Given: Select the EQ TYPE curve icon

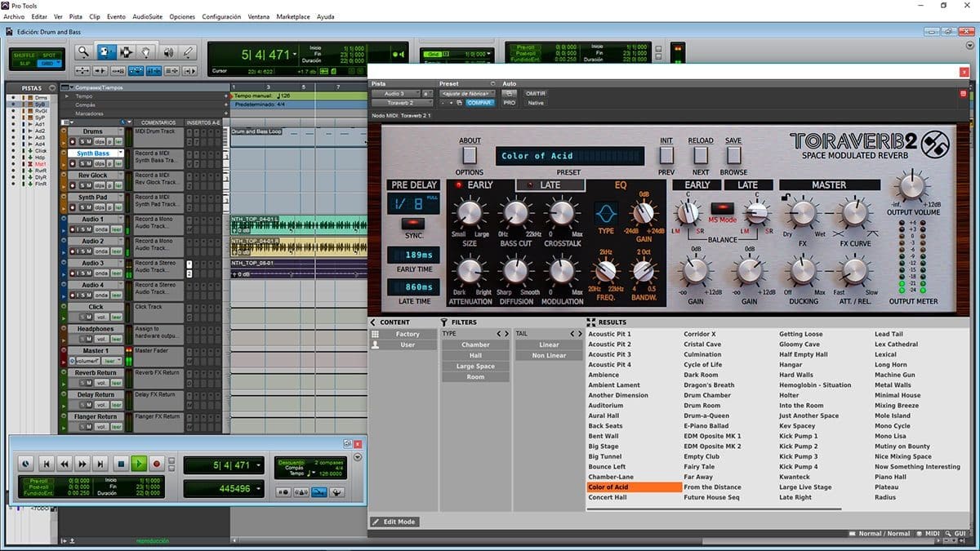Looking at the screenshot, I should (x=605, y=214).
